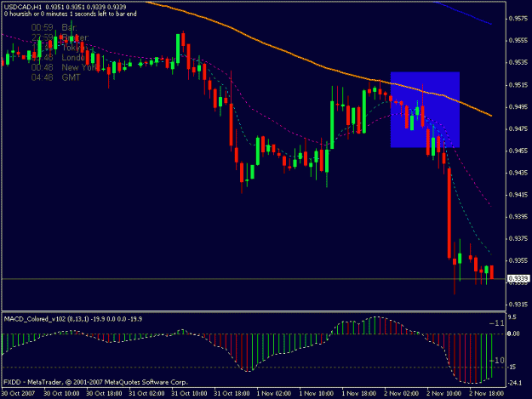Viewport: 532px width, 399px height.
Task: Click the '30 Oct 2007' time axis label
Action: click(x=18, y=393)
